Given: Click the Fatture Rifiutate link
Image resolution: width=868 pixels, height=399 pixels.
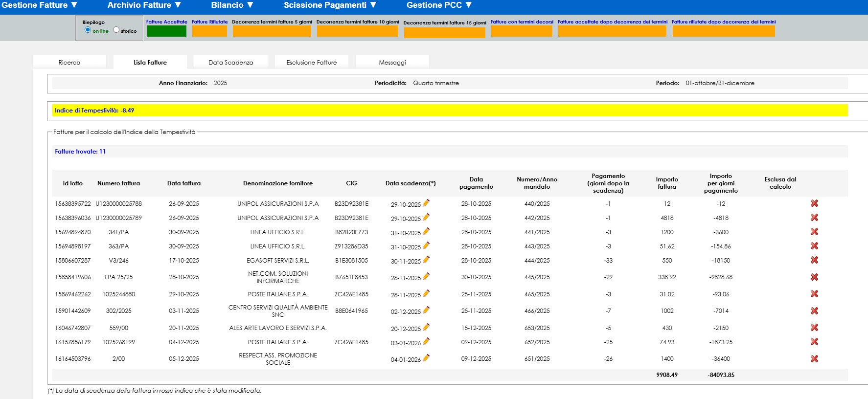Looking at the screenshot, I should (x=209, y=22).
